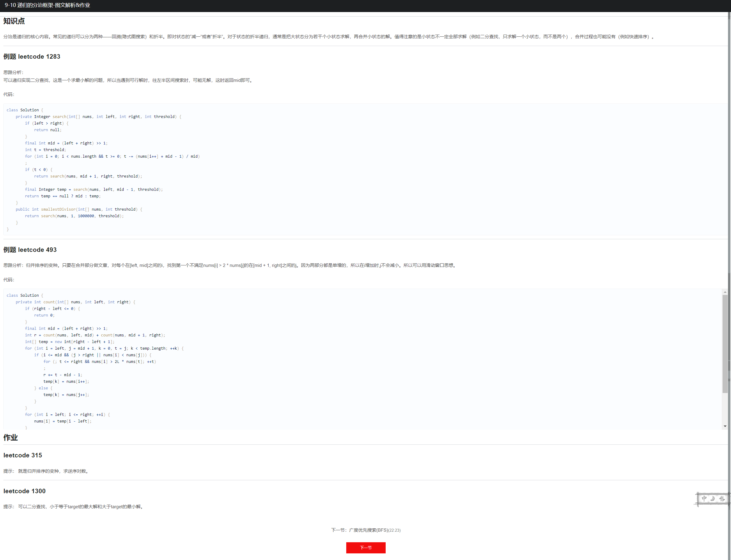Image resolution: width=731 pixels, height=560 pixels.
Task: Click the 作业 heading
Action: pyautogui.click(x=10, y=437)
